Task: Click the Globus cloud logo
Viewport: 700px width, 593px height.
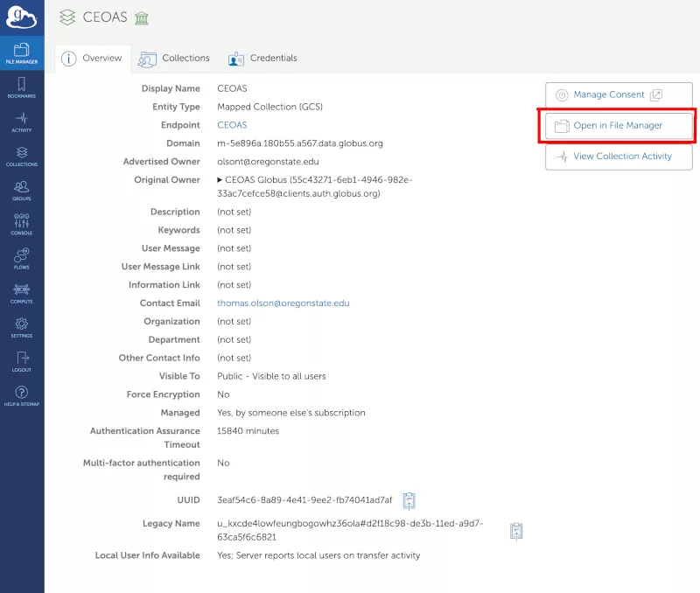Action: [x=21, y=17]
